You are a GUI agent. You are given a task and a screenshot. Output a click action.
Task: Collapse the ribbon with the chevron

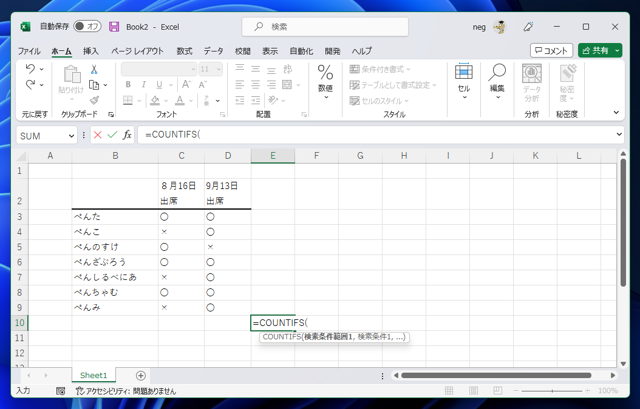(616, 112)
